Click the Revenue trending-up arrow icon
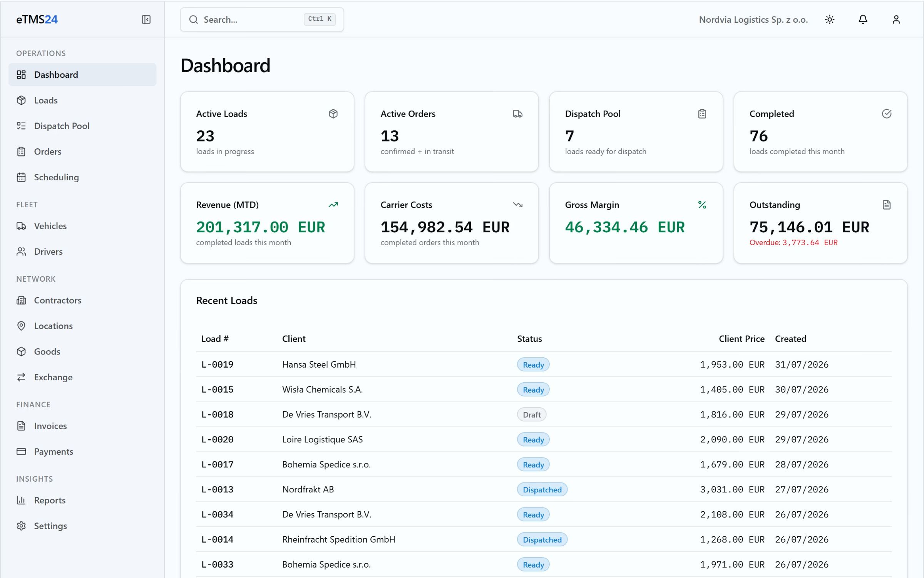 coord(333,205)
